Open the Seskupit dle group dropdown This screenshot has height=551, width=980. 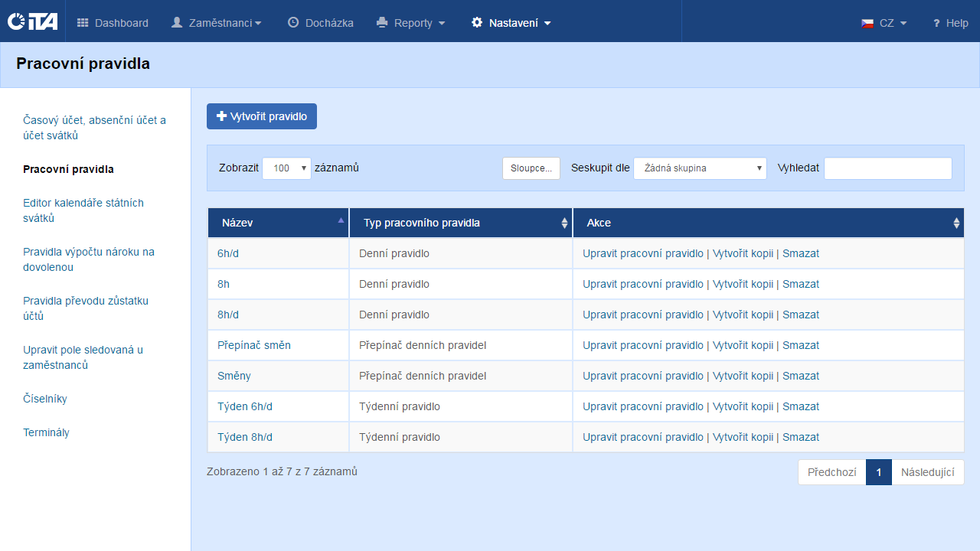700,168
